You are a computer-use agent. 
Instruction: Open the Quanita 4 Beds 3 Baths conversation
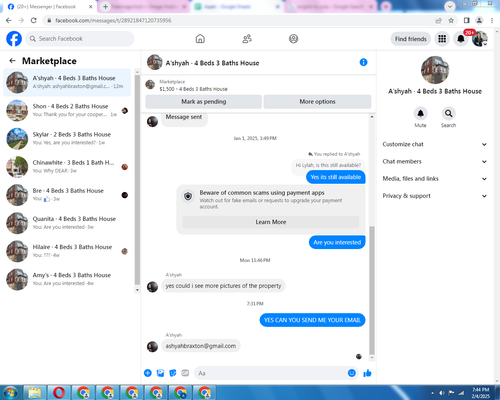pos(67,223)
